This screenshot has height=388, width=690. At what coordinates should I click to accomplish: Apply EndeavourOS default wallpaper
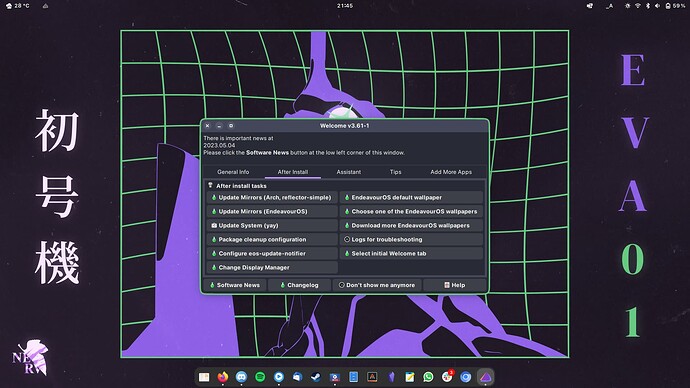point(411,198)
